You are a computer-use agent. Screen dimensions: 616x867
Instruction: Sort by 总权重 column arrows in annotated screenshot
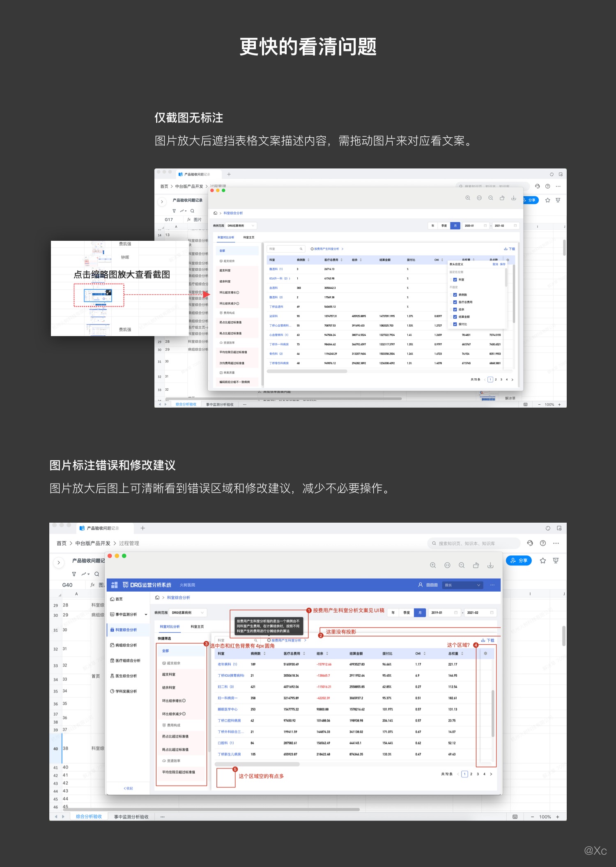click(x=462, y=653)
